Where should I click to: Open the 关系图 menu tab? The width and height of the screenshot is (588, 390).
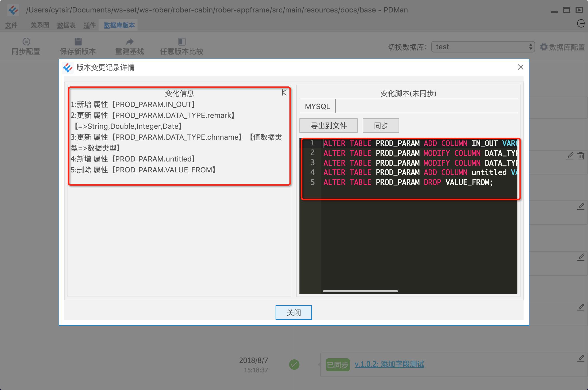point(40,25)
